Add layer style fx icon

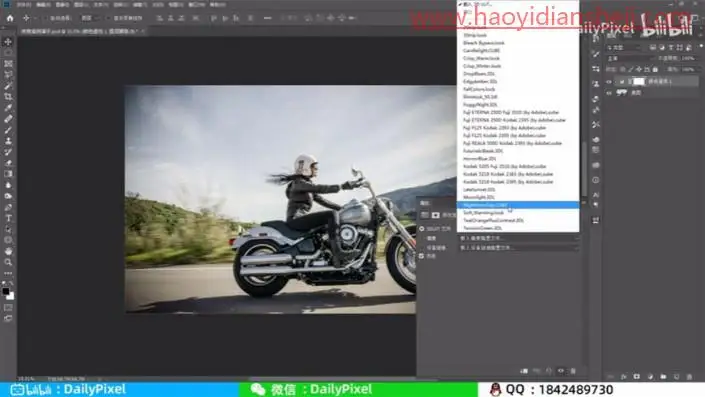[x=624, y=376]
